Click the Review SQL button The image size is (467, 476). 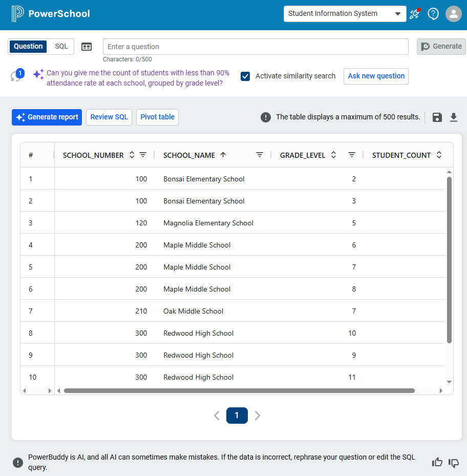tap(109, 117)
